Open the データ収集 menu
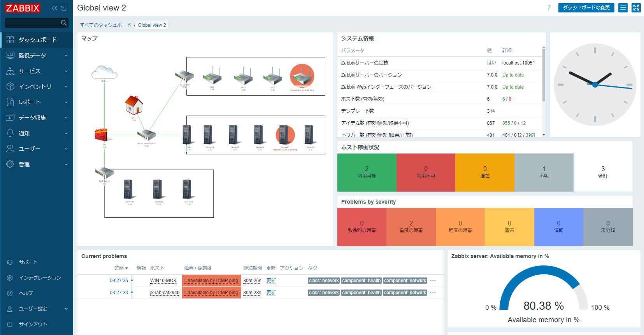Viewport: 644px width, 335px height. [x=37, y=117]
